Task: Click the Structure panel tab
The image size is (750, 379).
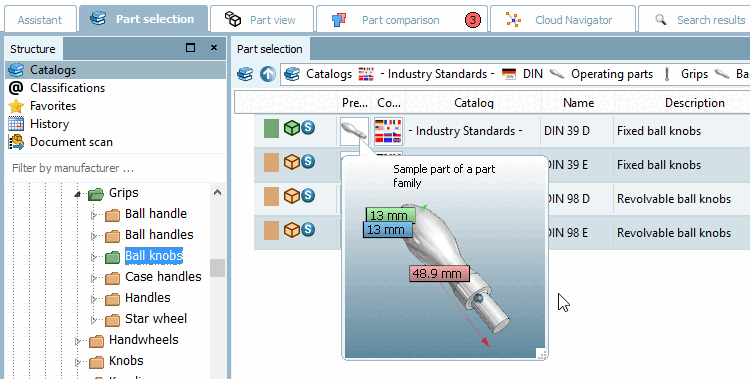Action: pyautogui.click(x=33, y=49)
